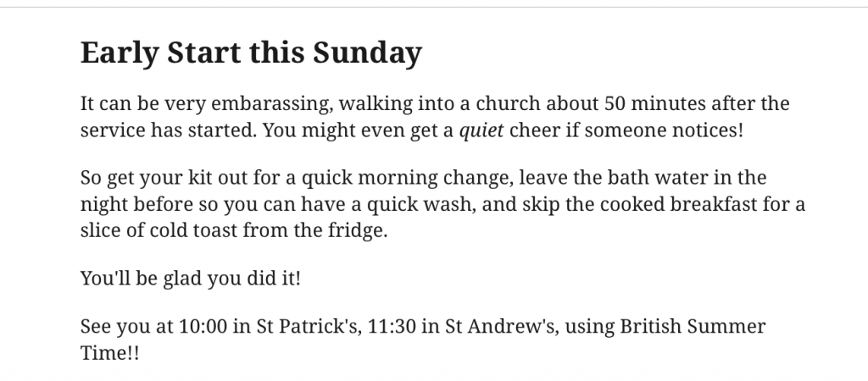Open the "Early Start this Sunday" post title
Screen dimensions: 868x381
pos(250,53)
